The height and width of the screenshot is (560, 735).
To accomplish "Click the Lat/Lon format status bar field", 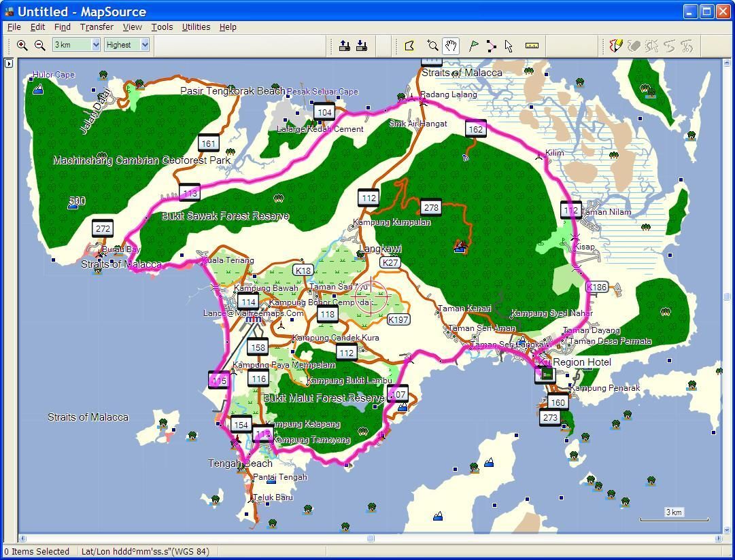I will click(x=146, y=552).
